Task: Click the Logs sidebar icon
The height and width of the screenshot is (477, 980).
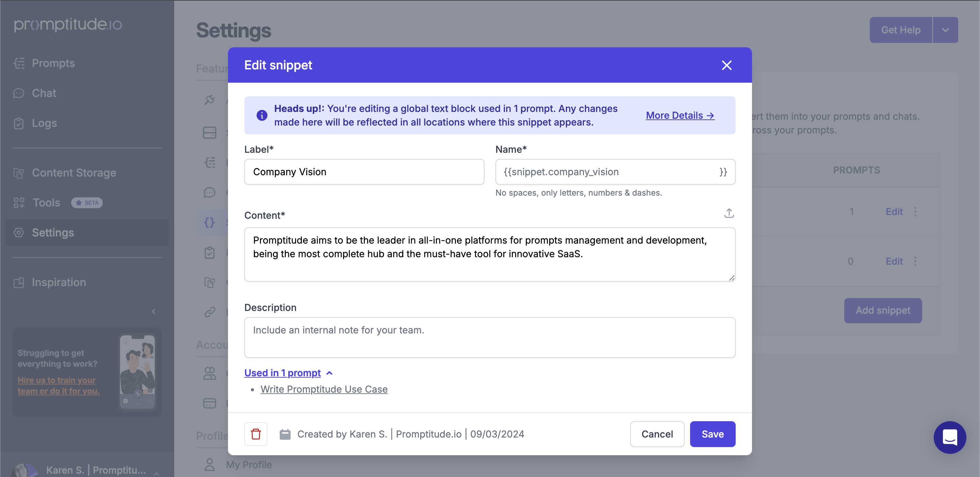Action: tap(19, 123)
